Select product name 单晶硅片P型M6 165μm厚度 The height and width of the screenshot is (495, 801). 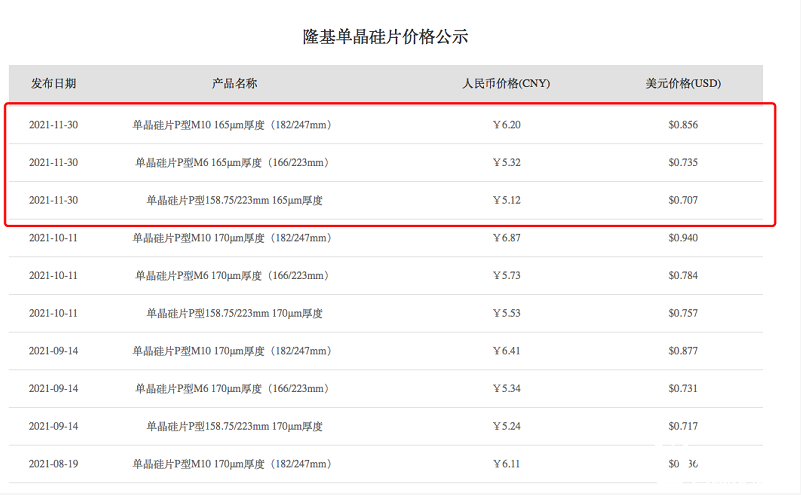click(234, 162)
